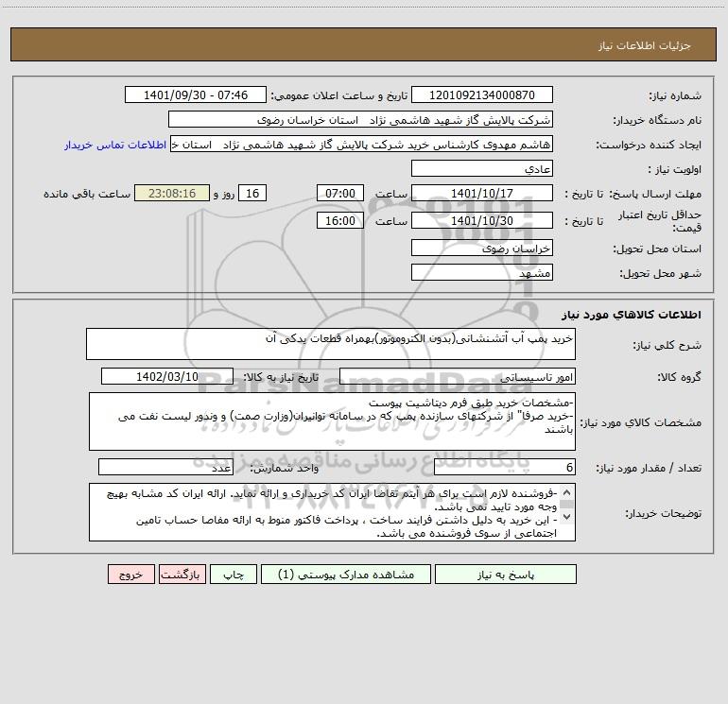Viewport: 728px width, 704px height.
Task: Click the announcement date and time field
Action: pyautogui.click(x=196, y=94)
